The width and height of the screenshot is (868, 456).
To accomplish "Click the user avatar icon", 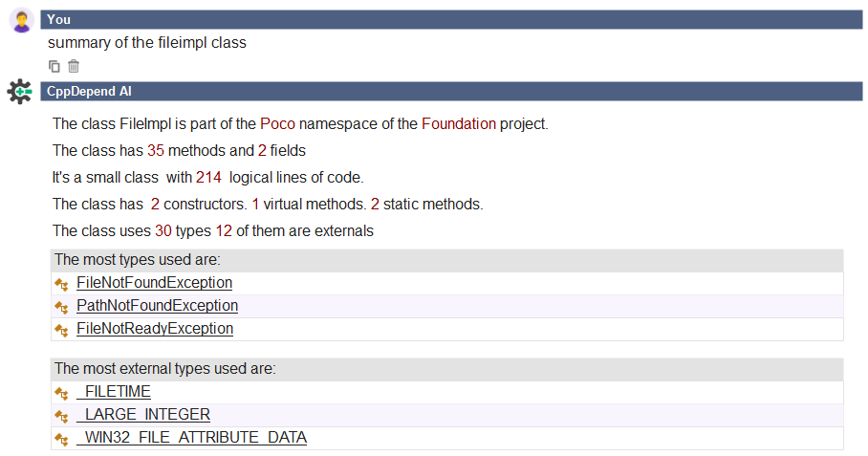I will 22,20.
